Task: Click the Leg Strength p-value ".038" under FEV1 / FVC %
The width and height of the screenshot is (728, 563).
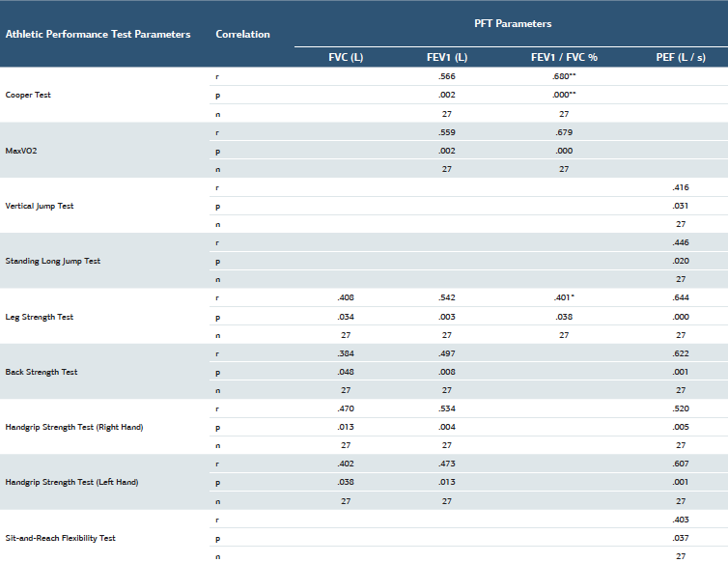Action: click(564, 317)
